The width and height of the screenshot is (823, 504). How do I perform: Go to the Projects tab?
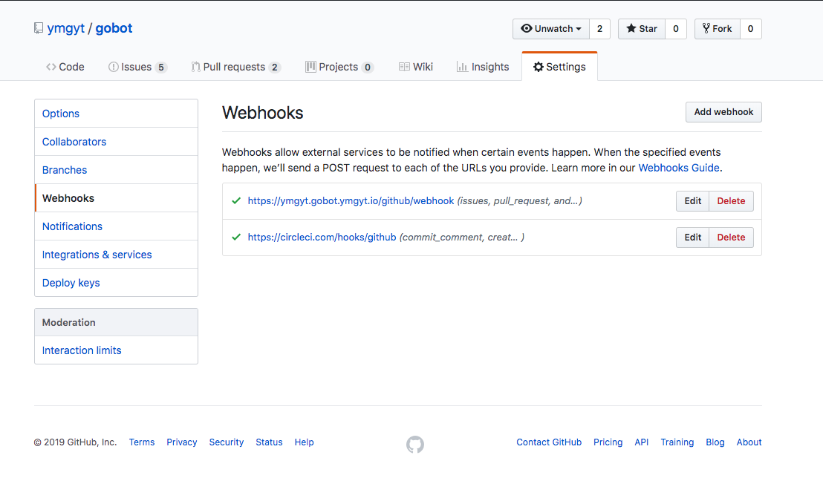(x=339, y=67)
